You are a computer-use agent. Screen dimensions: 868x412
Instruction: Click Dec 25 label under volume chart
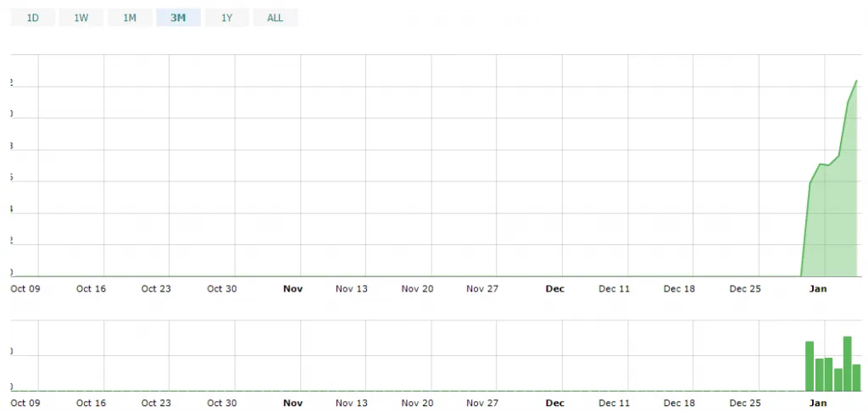745,404
